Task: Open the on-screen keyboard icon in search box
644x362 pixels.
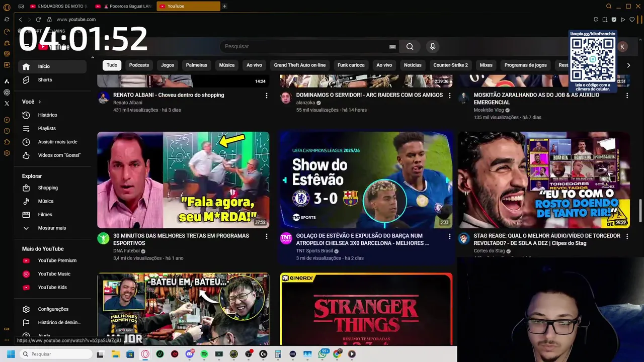Action: click(392, 47)
